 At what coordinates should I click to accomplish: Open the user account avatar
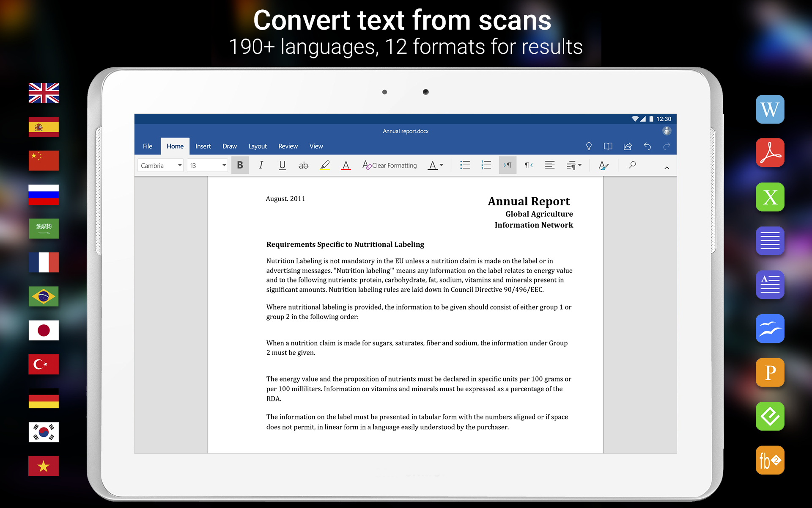click(667, 131)
